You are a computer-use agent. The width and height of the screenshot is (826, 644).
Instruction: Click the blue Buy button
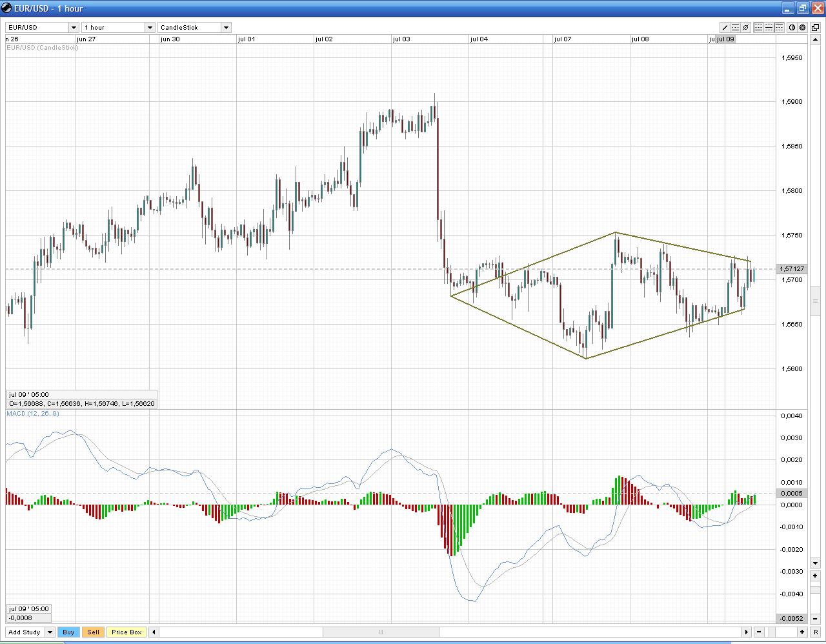(68, 632)
